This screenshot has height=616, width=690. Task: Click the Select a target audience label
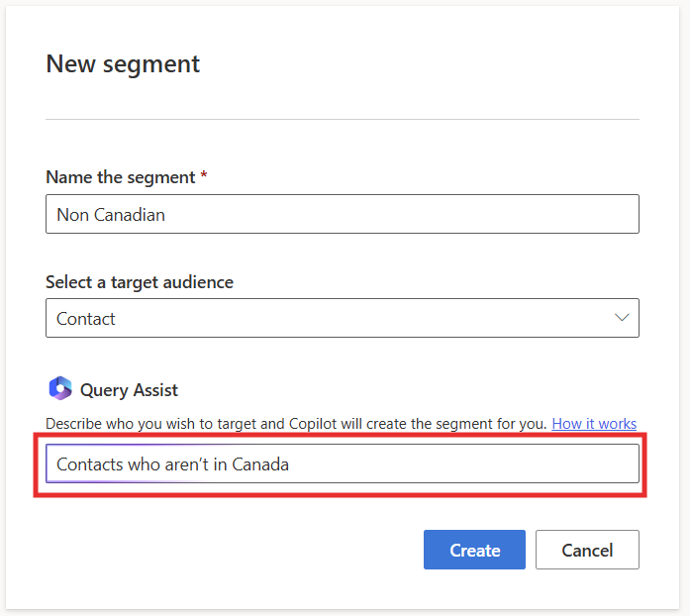point(140,282)
